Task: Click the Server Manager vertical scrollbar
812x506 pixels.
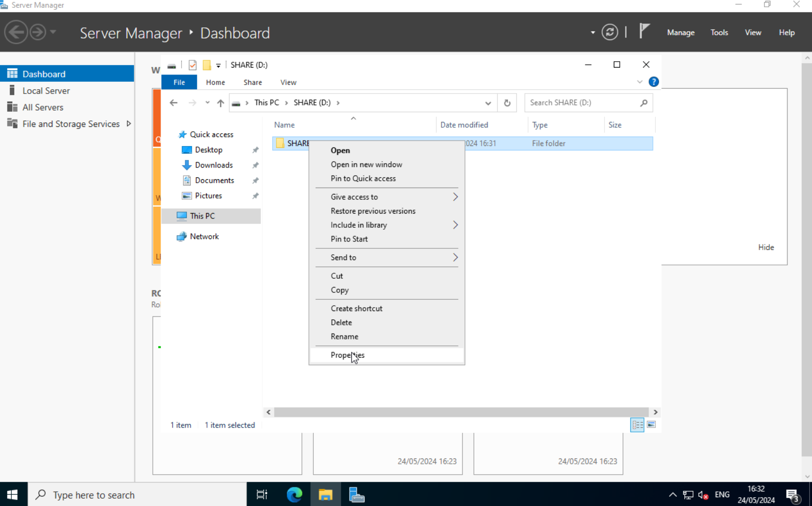Action: pyautogui.click(x=807, y=260)
